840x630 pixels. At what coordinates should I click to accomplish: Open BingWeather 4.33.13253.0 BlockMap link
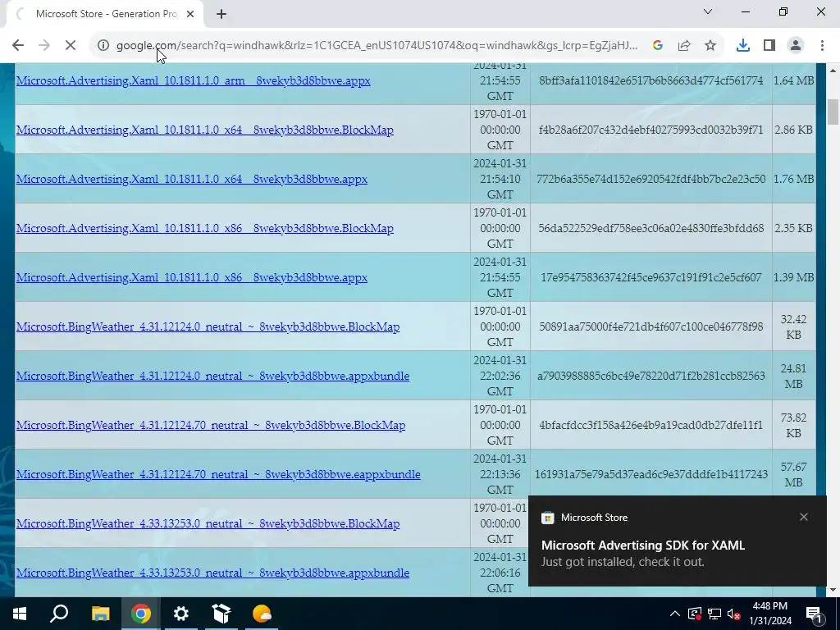(x=208, y=524)
